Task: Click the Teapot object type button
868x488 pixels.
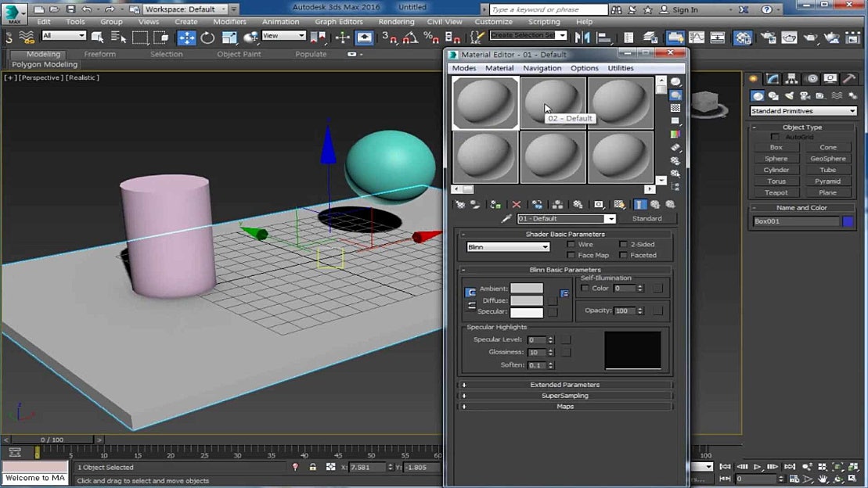Action: 776,192
